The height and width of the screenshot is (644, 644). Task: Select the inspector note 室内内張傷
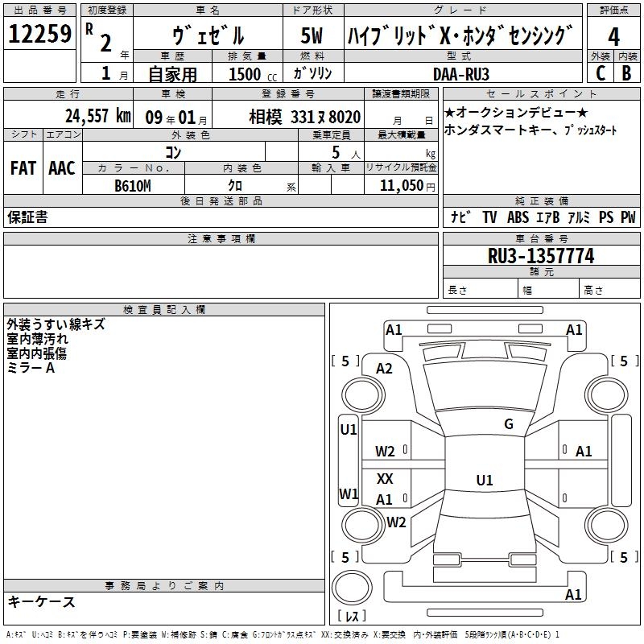[36, 353]
